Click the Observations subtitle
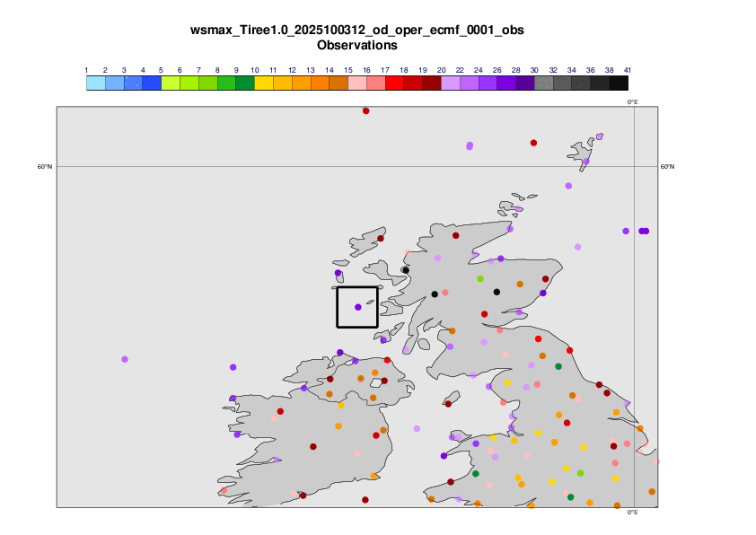This screenshot has width=756, height=535. tap(357, 45)
